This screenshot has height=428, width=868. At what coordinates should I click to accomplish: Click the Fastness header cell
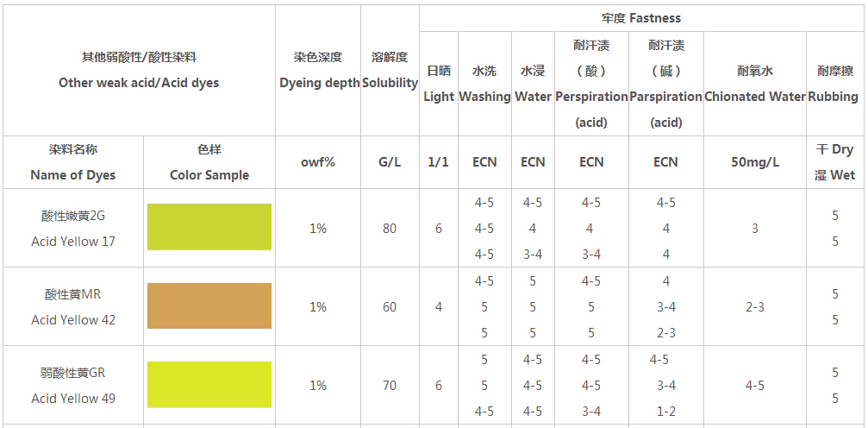641,18
